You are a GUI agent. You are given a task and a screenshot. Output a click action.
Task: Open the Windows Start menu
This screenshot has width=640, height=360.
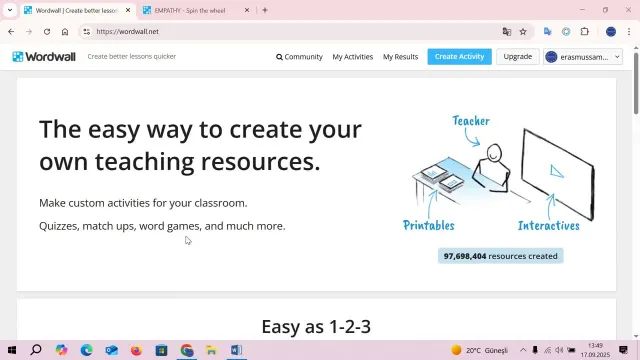pyautogui.click(x=12, y=350)
